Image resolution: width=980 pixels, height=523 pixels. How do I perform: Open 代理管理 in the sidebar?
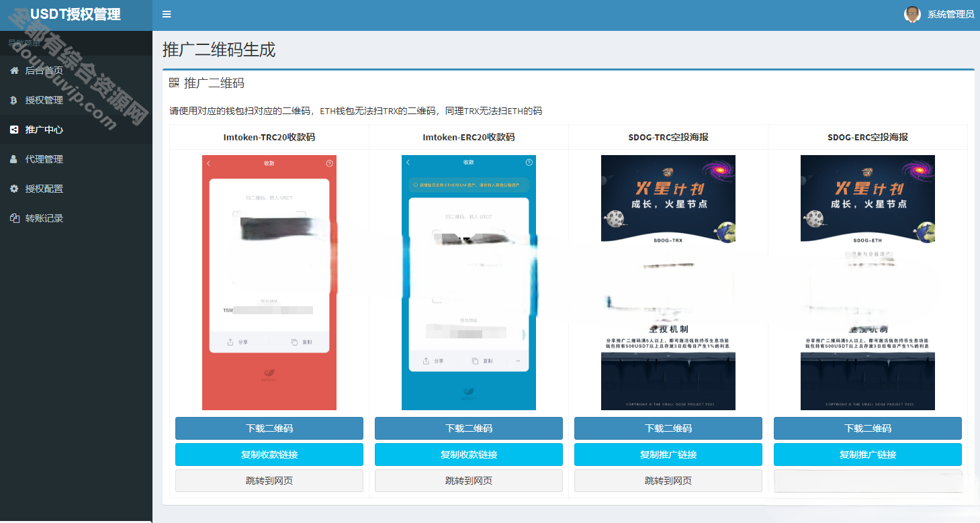tap(76, 159)
